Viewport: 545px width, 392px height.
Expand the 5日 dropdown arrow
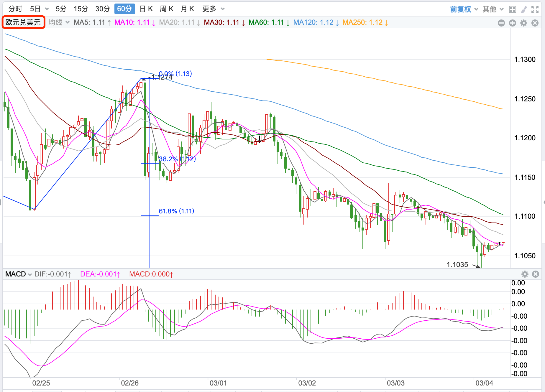pyautogui.click(x=47, y=9)
